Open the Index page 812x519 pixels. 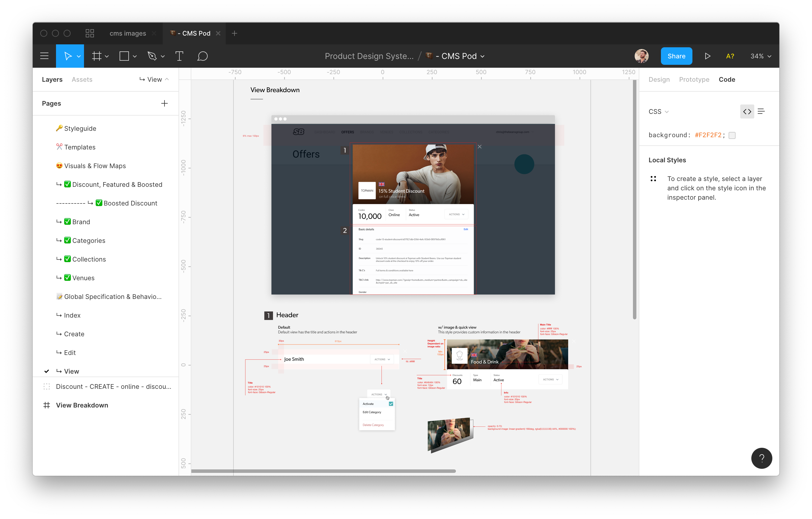coord(72,315)
